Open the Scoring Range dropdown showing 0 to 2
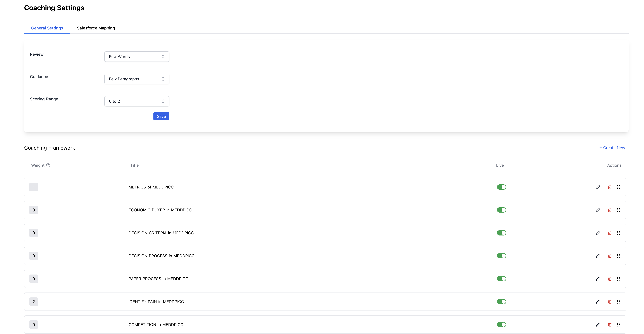This screenshot has width=644, height=334. coord(137,101)
